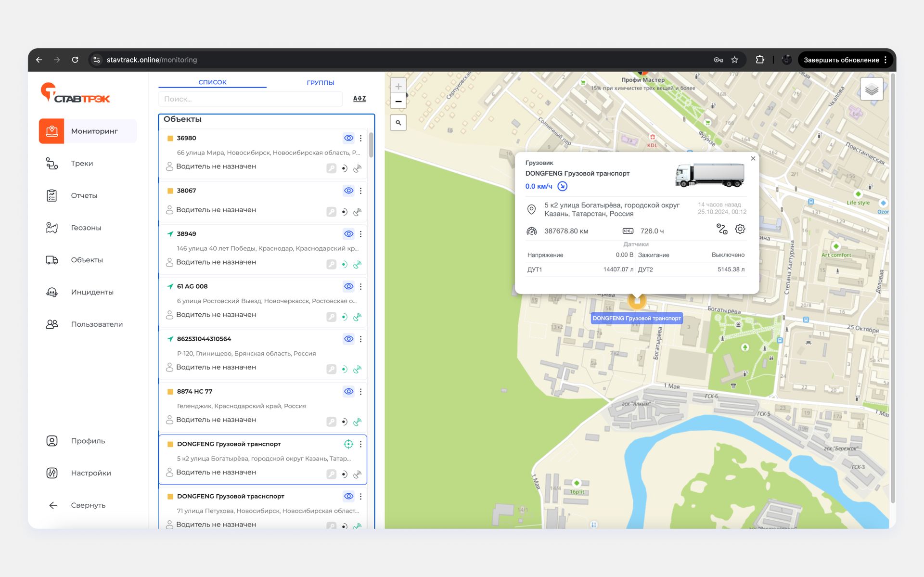
Task: Click the track route icon in popup
Action: 721,229
